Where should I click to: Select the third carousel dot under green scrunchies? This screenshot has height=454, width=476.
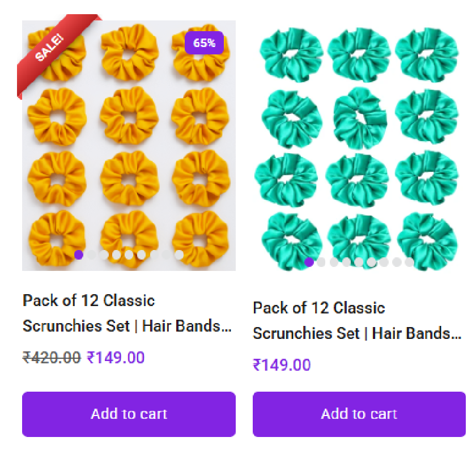tap(334, 262)
